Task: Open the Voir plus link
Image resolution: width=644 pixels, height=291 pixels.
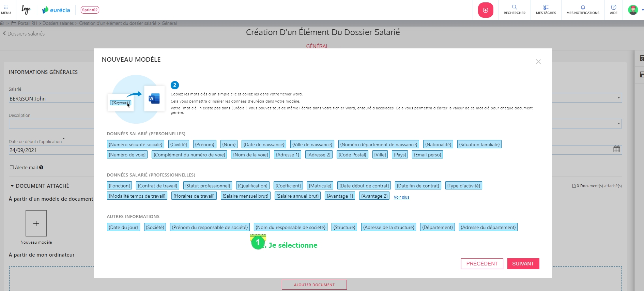Action: point(401,197)
